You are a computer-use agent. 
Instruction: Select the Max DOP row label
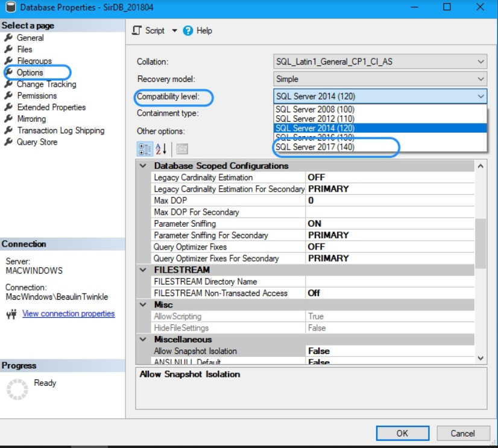(x=170, y=201)
